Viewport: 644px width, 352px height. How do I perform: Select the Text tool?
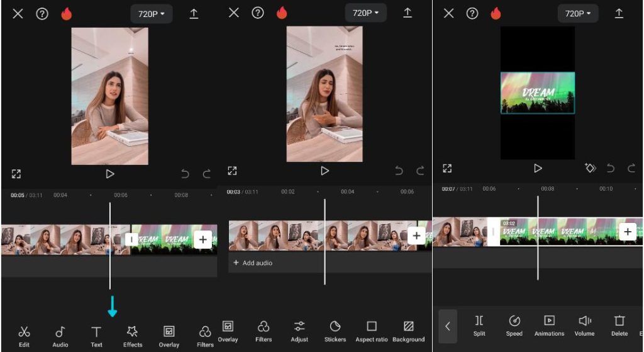[96, 337]
